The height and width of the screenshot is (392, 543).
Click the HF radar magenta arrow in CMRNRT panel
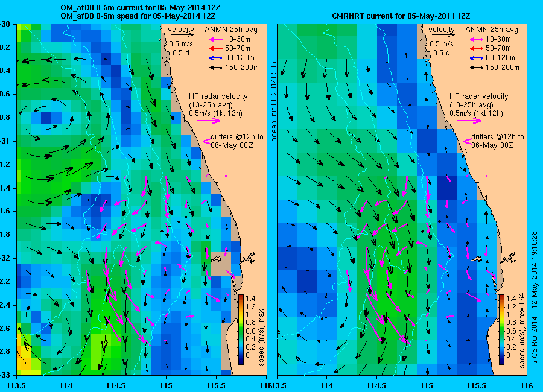tap(469, 121)
